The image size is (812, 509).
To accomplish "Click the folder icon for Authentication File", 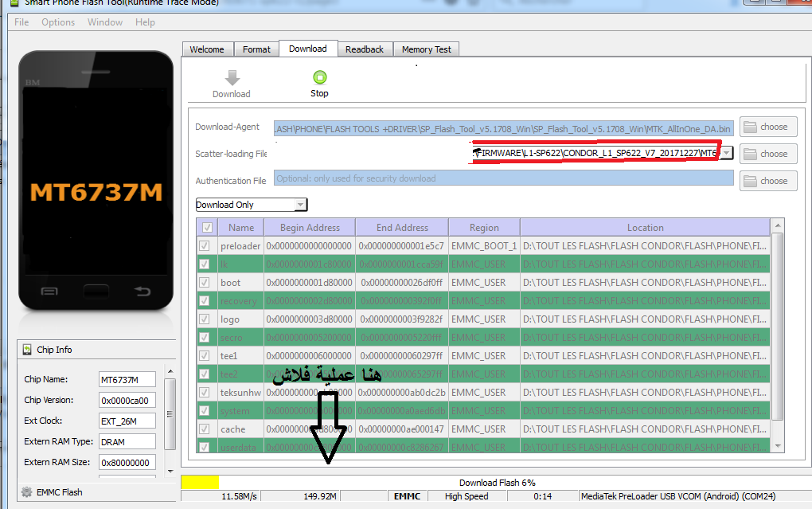I will 751,181.
